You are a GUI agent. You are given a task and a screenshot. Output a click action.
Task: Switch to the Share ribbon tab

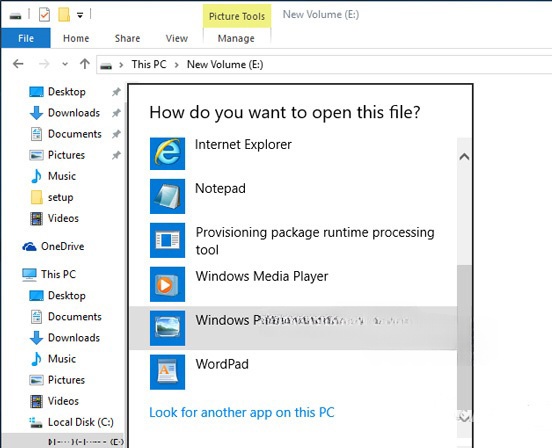click(x=127, y=38)
